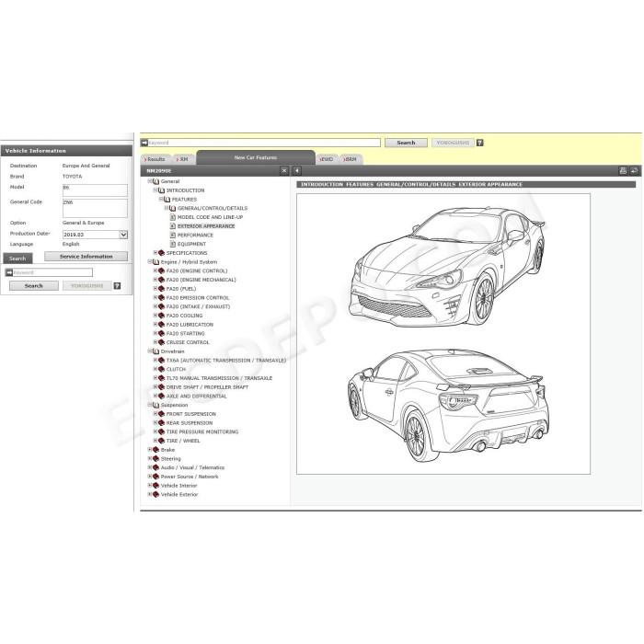Collapse the Engine / Hybrid System node

149,261
